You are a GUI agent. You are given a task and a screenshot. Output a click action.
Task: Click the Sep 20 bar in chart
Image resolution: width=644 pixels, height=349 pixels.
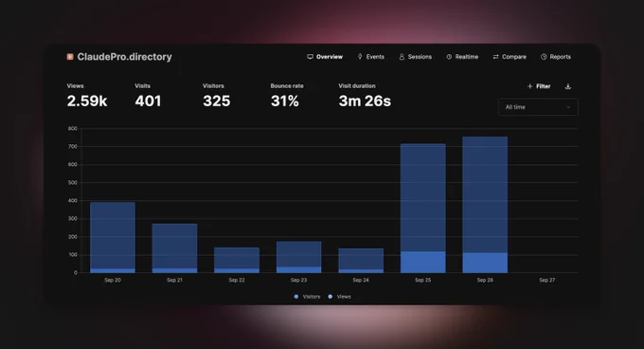[x=113, y=237]
